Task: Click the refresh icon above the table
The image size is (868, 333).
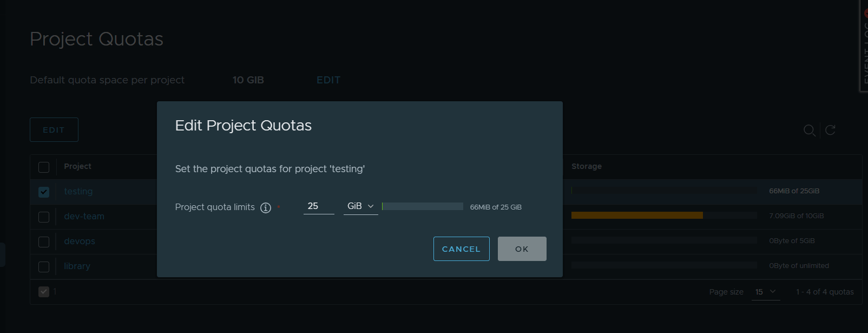Action: click(x=830, y=130)
